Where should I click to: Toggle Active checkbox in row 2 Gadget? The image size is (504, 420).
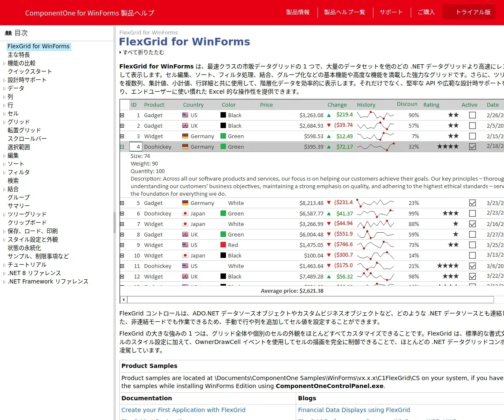(x=472, y=126)
